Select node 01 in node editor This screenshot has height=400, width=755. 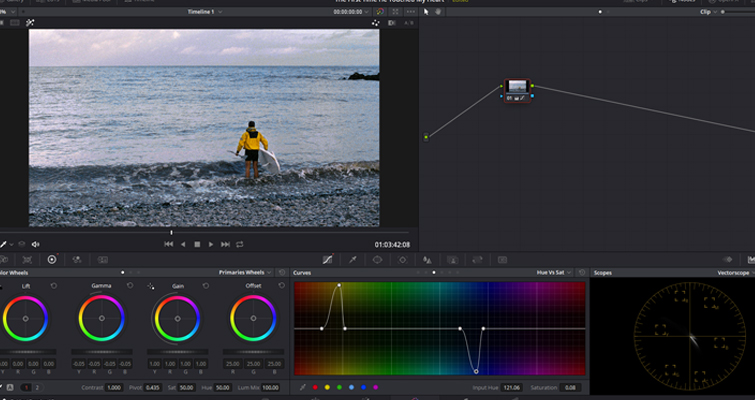click(x=518, y=90)
